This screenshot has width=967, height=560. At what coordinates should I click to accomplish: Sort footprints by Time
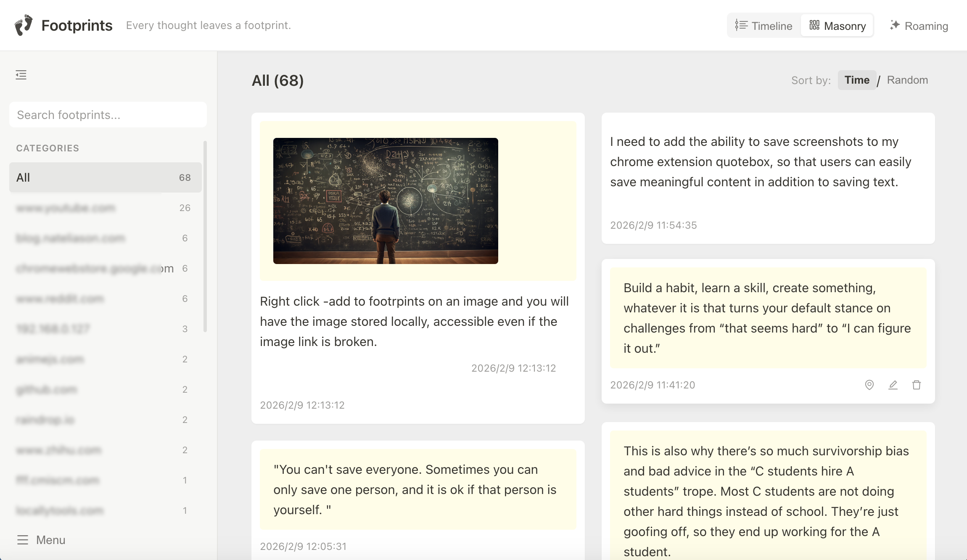(856, 80)
